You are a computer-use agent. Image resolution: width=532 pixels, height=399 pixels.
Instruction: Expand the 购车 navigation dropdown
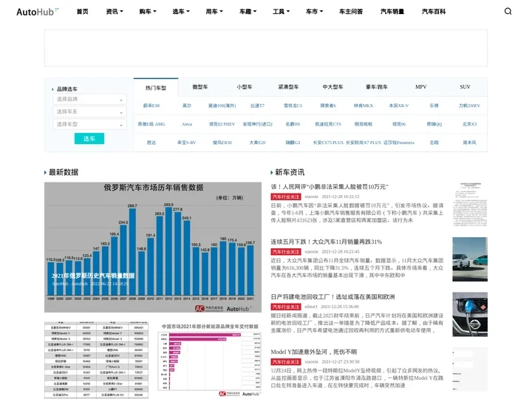coord(148,12)
